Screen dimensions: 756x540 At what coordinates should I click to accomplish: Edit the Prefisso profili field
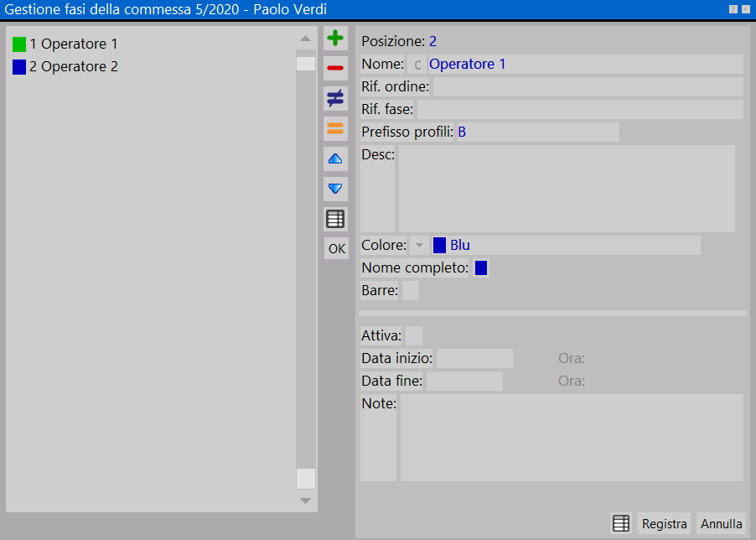(x=538, y=132)
